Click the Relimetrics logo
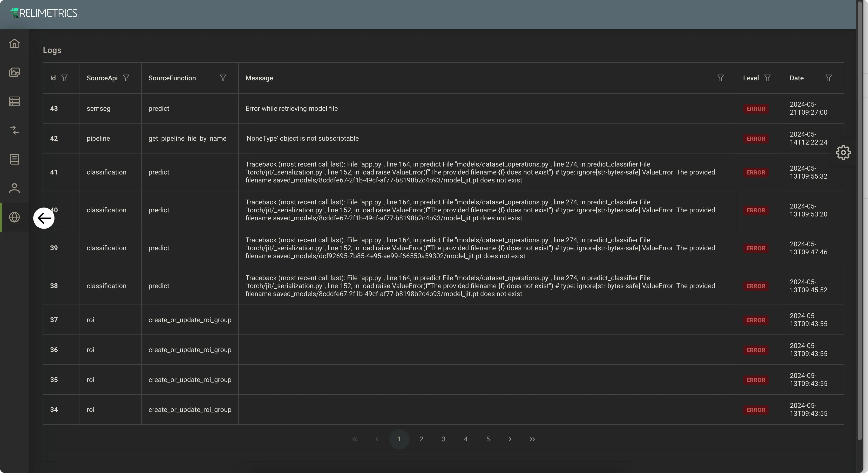 pos(43,13)
